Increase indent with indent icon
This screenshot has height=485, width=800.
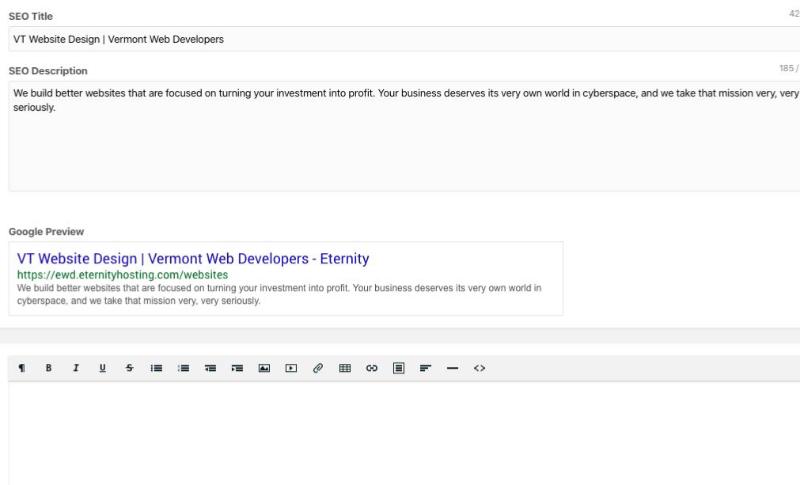(237, 368)
